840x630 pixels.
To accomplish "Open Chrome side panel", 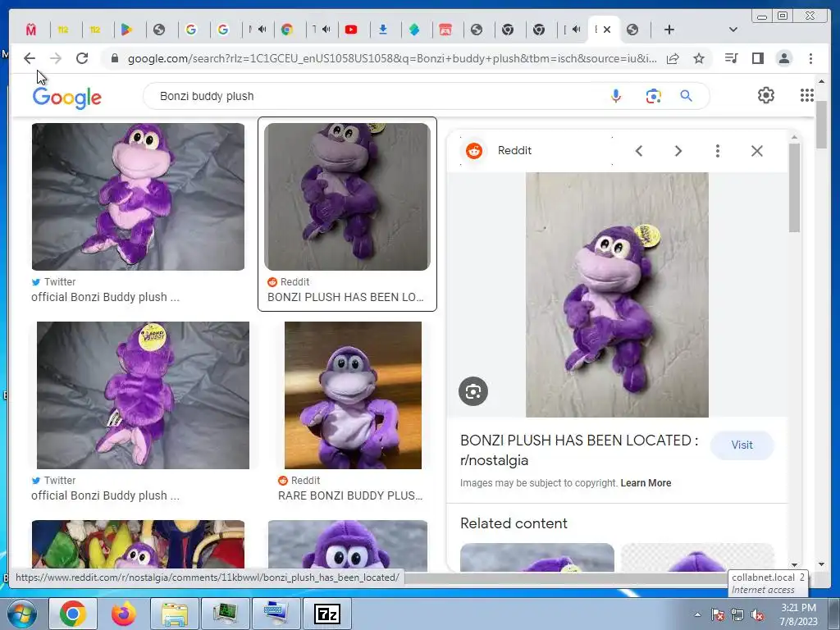I will [x=757, y=58].
